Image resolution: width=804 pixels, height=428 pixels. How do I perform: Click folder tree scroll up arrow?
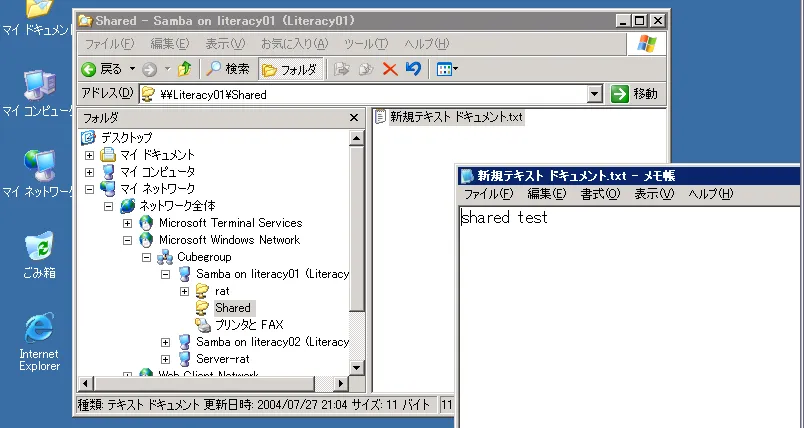pos(356,138)
